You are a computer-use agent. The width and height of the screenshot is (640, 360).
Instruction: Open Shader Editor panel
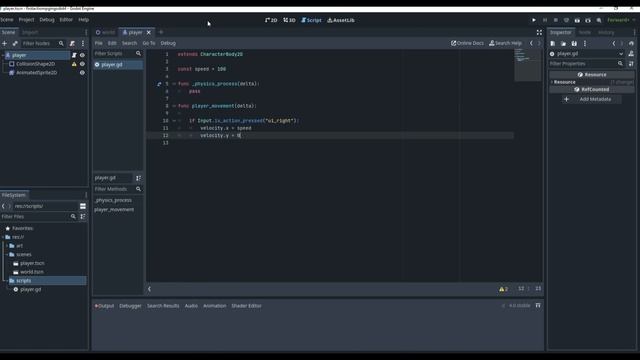click(x=246, y=306)
